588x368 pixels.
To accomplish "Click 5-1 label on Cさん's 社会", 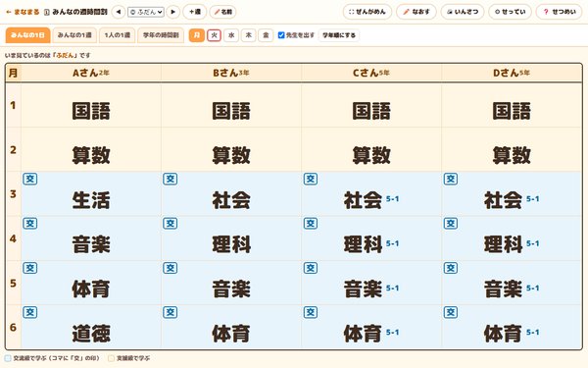I will 392,199.
